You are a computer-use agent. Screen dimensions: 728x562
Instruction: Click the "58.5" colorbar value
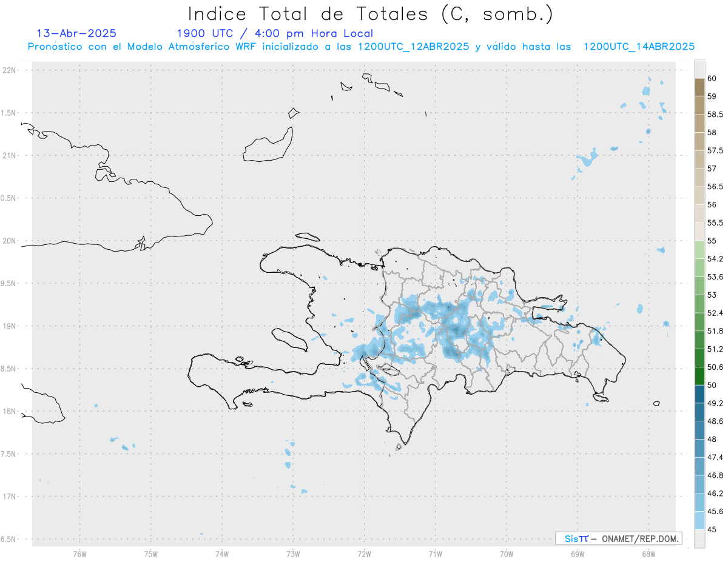pos(715,114)
